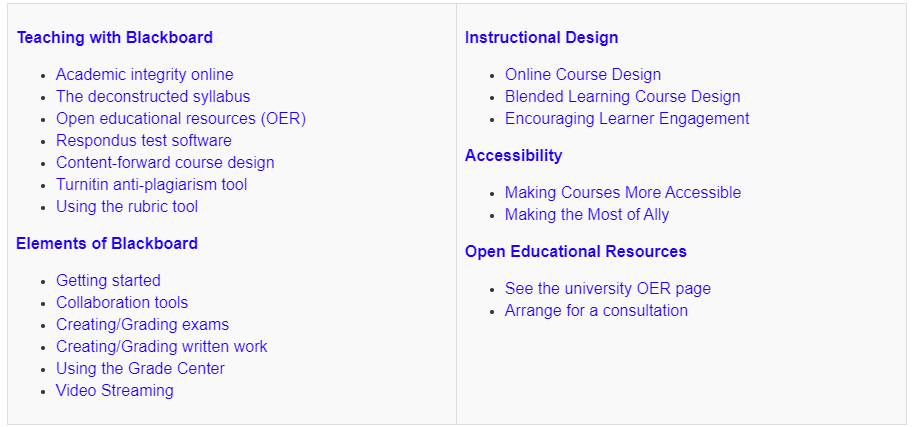The width and height of the screenshot is (912, 427).
Task: Open Using the rubric tool link
Action: click(x=127, y=206)
